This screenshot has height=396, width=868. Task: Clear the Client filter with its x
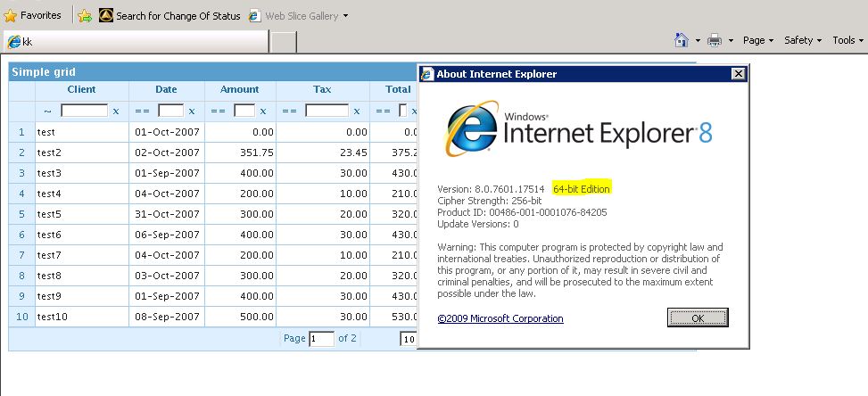point(116,111)
